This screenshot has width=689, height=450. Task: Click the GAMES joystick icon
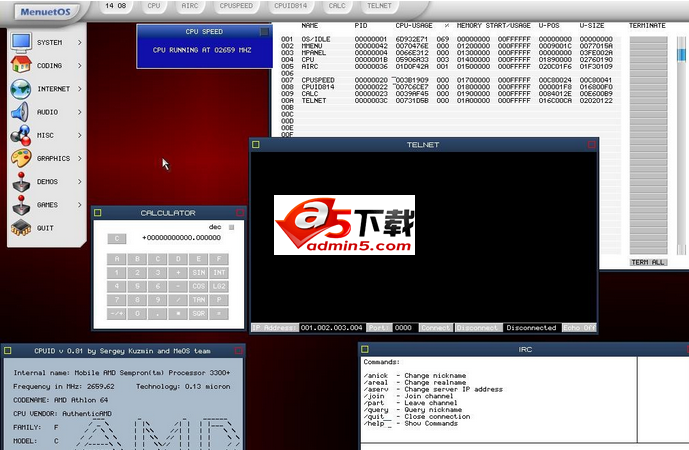pyautogui.click(x=21, y=205)
